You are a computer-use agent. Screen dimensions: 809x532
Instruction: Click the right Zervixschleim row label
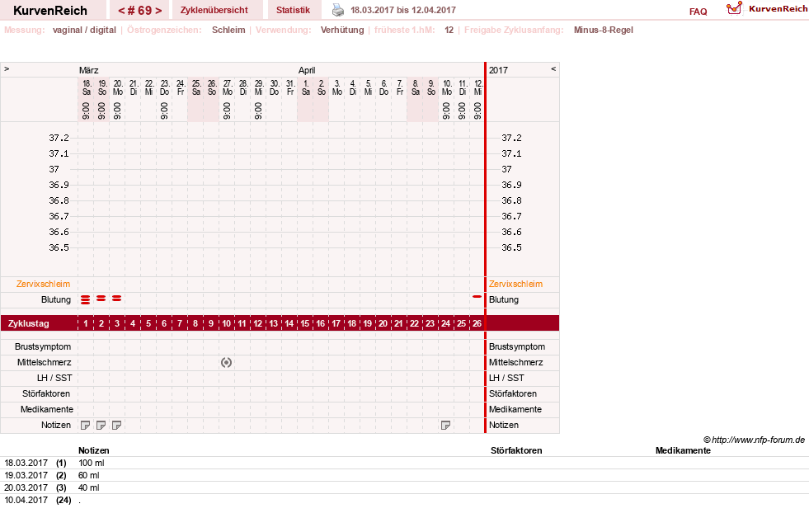tap(516, 284)
